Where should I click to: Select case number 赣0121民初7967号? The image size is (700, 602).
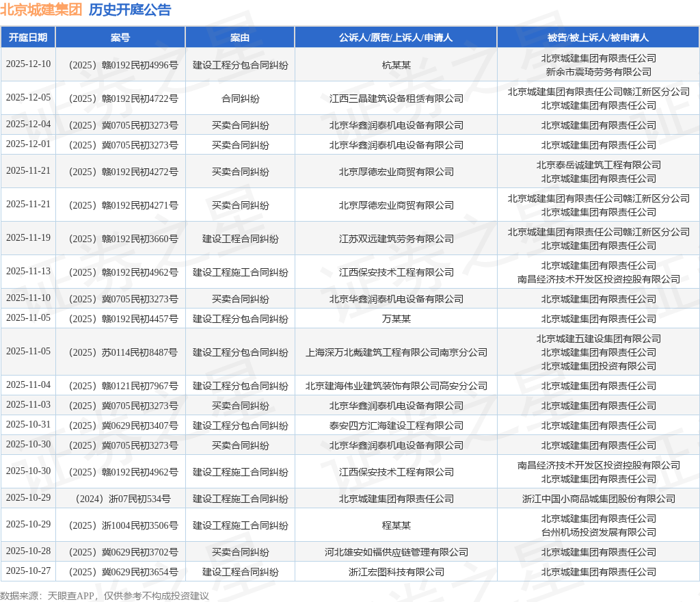click(124, 386)
